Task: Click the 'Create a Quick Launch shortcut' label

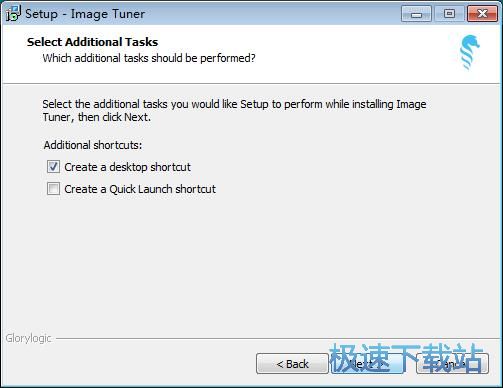Action: click(140, 189)
